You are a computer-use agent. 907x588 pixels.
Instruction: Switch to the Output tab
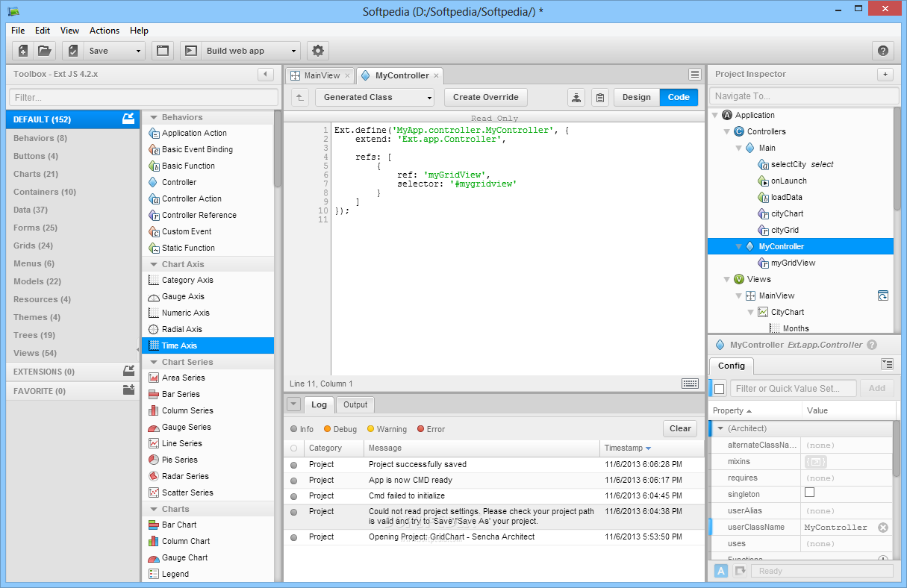pyautogui.click(x=355, y=404)
